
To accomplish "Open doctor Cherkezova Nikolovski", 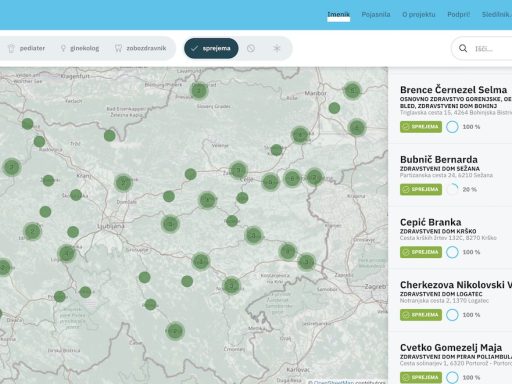I will point(456,285).
